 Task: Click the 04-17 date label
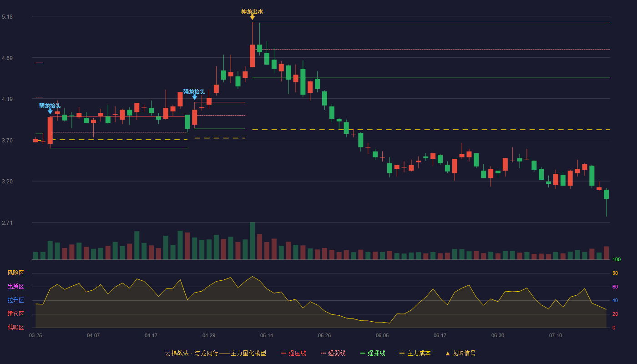[x=151, y=335]
